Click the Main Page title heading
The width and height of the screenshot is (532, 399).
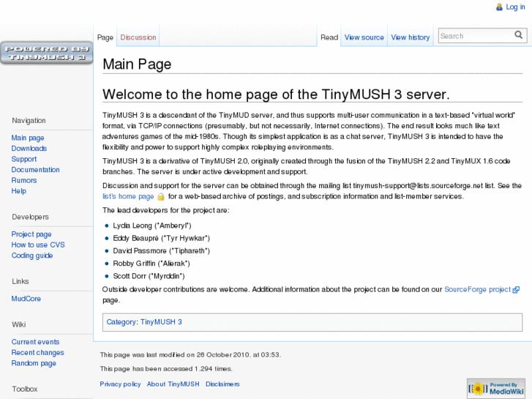click(x=137, y=64)
